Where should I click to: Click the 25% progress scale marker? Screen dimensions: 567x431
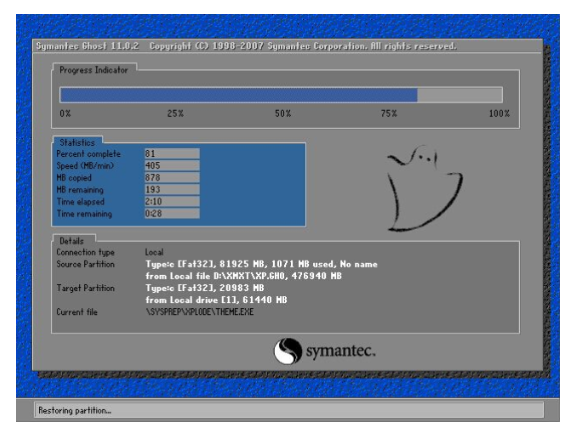175,114
